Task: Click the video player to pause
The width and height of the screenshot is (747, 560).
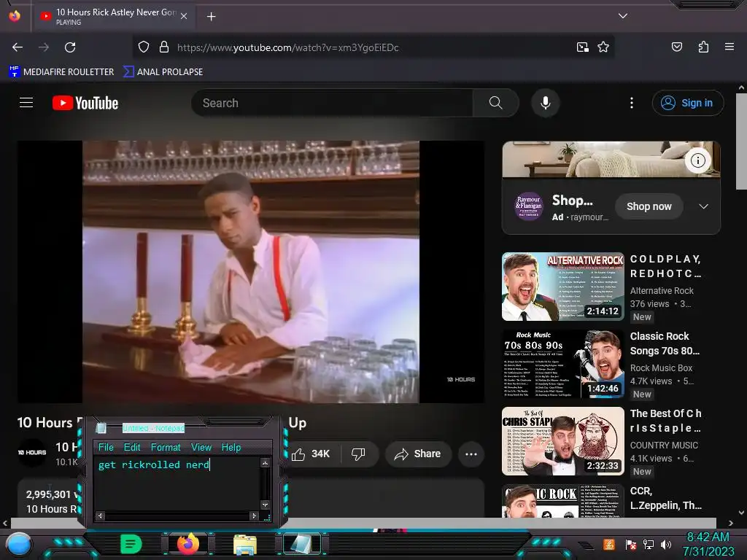Action: [x=251, y=271]
